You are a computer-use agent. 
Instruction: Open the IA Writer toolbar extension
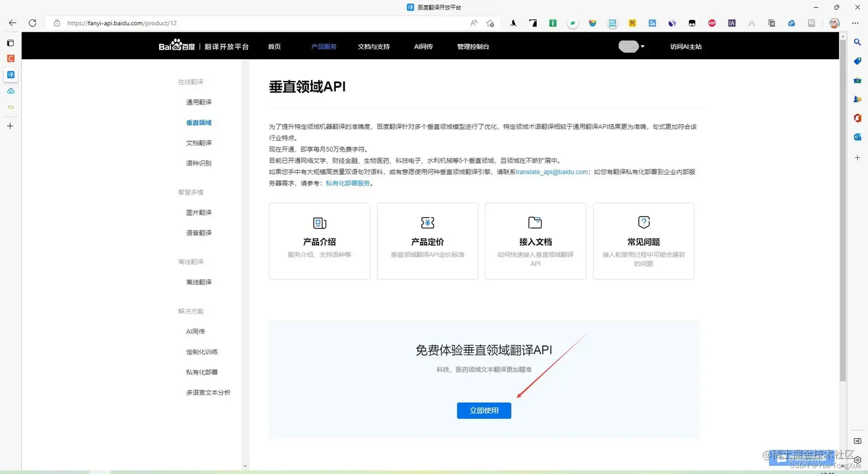[x=731, y=23]
